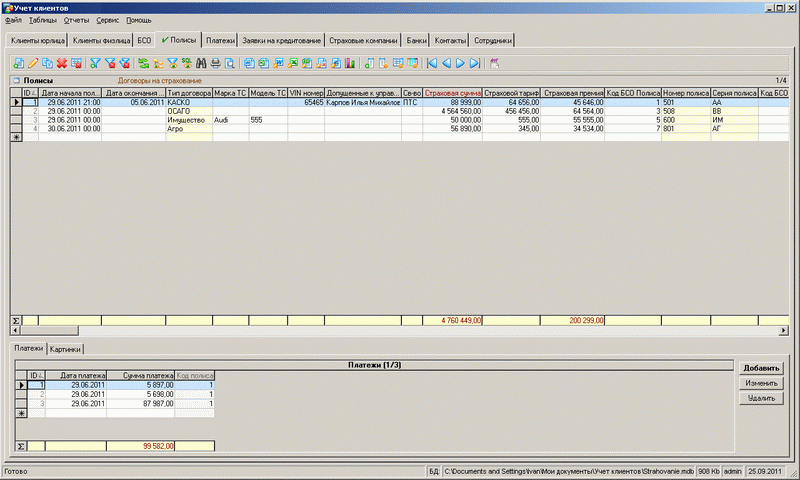The height and width of the screenshot is (480, 800).
Task: Click the printer icon in toolbar
Action: point(215,63)
